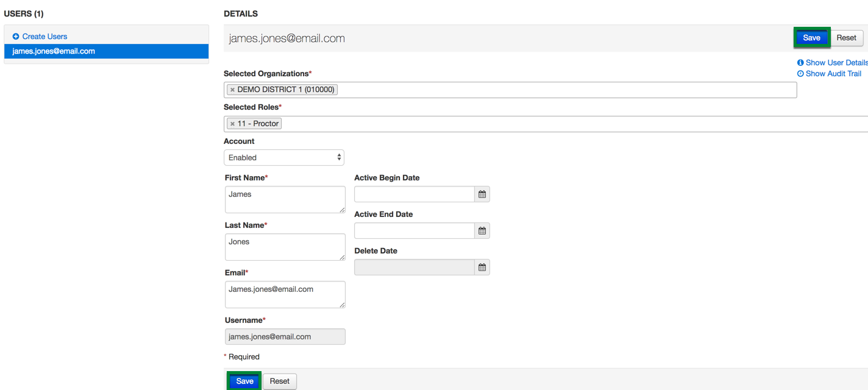Viewport: 868px width, 390px height.
Task: Open the Active End Date calendar icon
Action: pos(482,231)
